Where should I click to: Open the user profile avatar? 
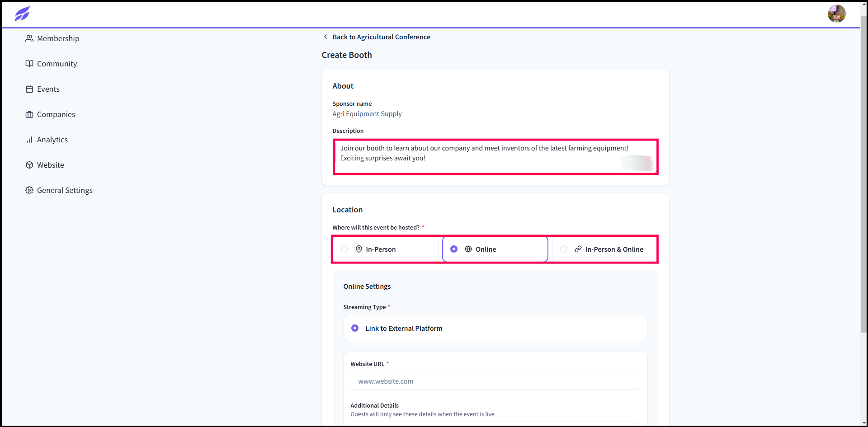coord(836,14)
